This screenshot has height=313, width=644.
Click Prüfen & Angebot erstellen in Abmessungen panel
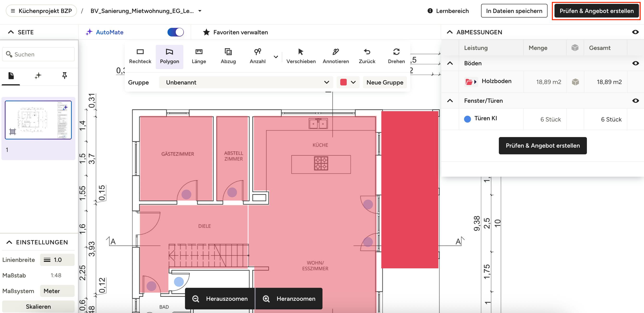pos(543,145)
